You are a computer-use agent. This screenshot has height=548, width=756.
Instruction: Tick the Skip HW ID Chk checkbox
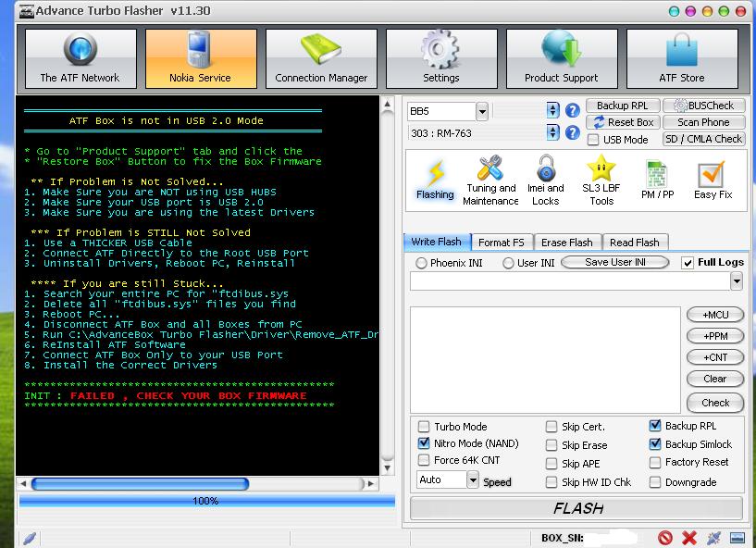tap(552, 482)
